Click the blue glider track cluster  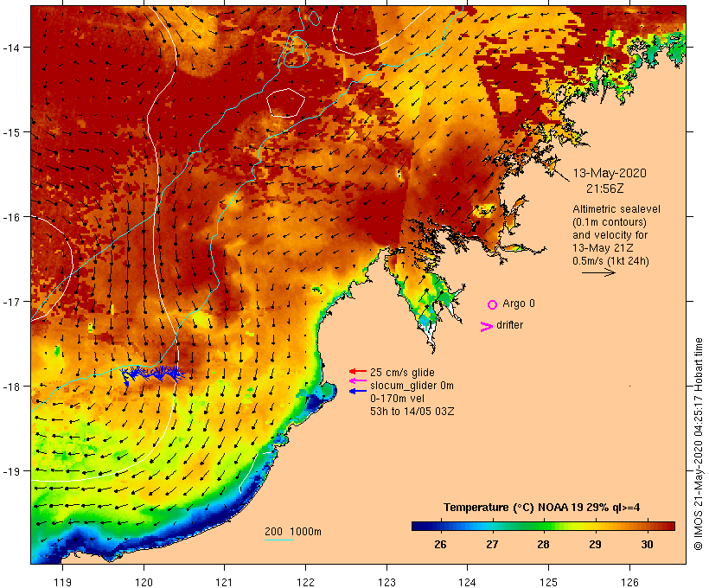point(152,374)
